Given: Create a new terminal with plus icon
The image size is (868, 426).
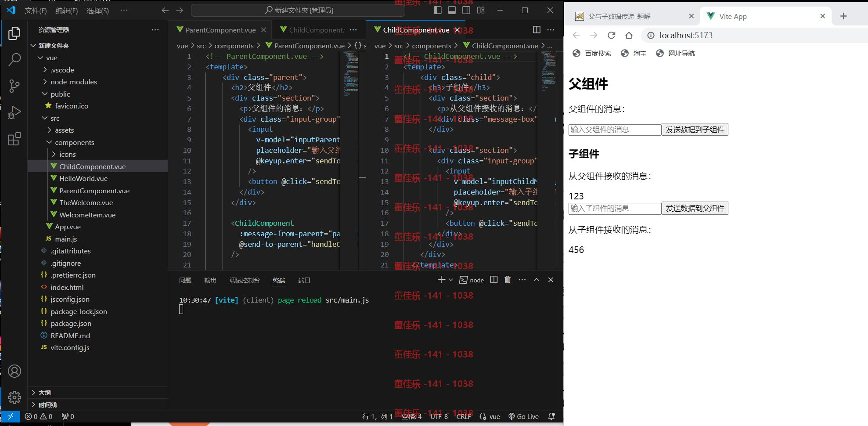Looking at the screenshot, I should [x=441, y=280].
